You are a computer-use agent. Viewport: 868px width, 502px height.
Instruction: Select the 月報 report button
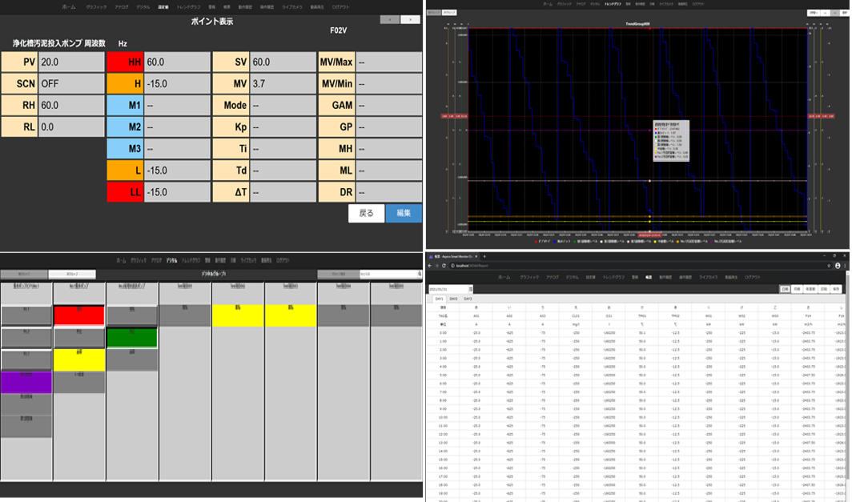(796, 289)
